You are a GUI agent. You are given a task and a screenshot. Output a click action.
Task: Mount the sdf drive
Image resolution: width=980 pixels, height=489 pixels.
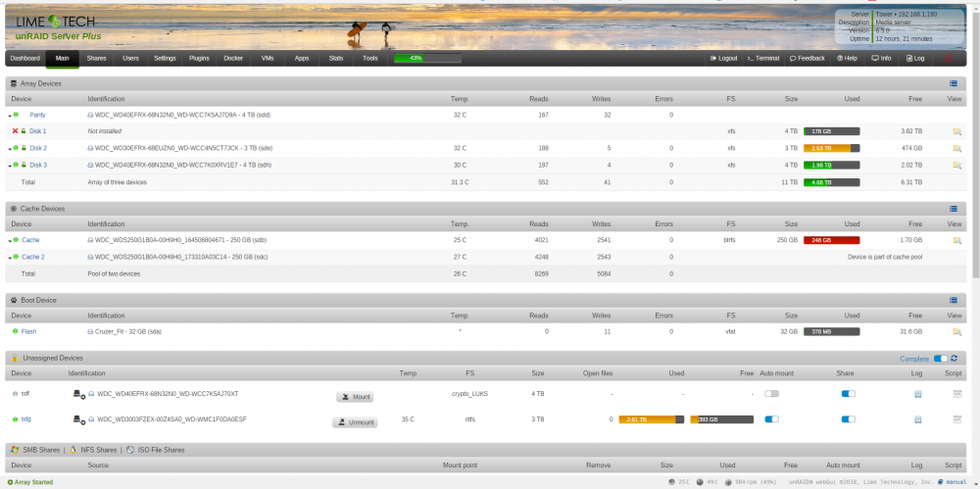click(x=355, y=397)
